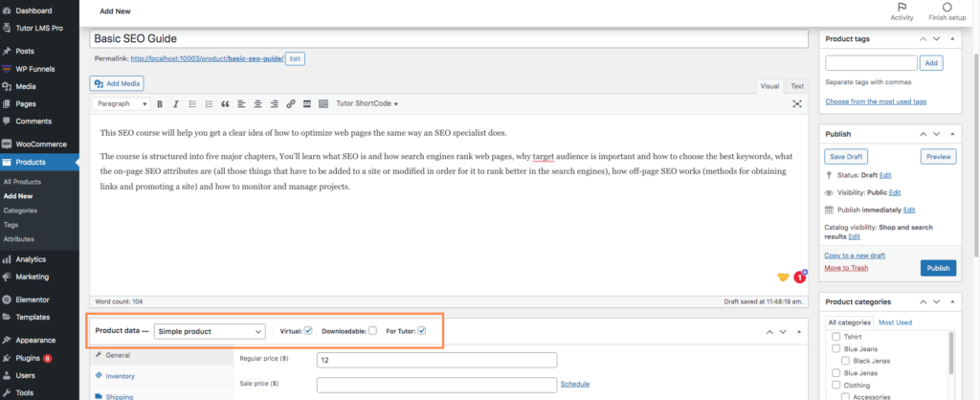This screenshot has width=980, height=400.
Task: Apply bold formatting in editor toolbar
Action: (160, 103)
